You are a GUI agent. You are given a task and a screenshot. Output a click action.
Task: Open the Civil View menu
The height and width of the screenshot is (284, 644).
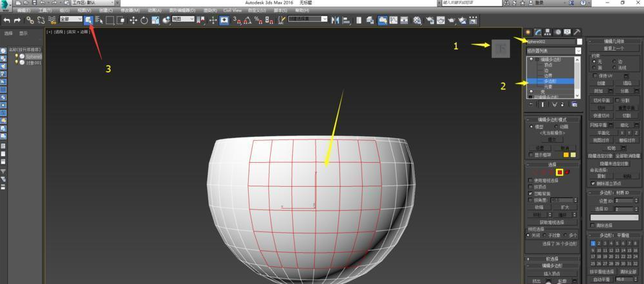[x=233, y=10]
